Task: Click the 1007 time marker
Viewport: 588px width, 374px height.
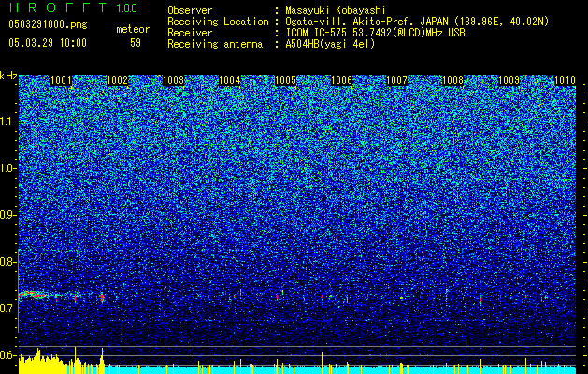Action: pyautogui.click(x=396, y=80)
